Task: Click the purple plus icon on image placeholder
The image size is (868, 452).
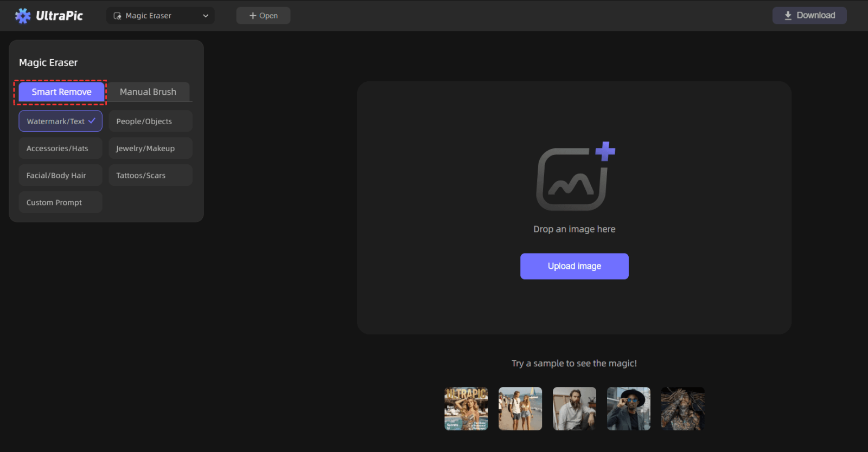Action: pyautogui.click(x=605, y=151)
